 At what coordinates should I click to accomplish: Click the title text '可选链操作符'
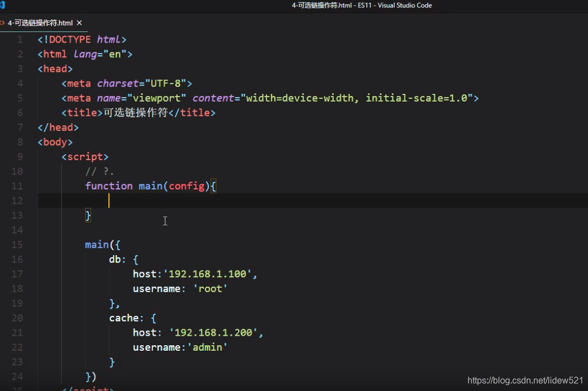[x=135, y=113]
